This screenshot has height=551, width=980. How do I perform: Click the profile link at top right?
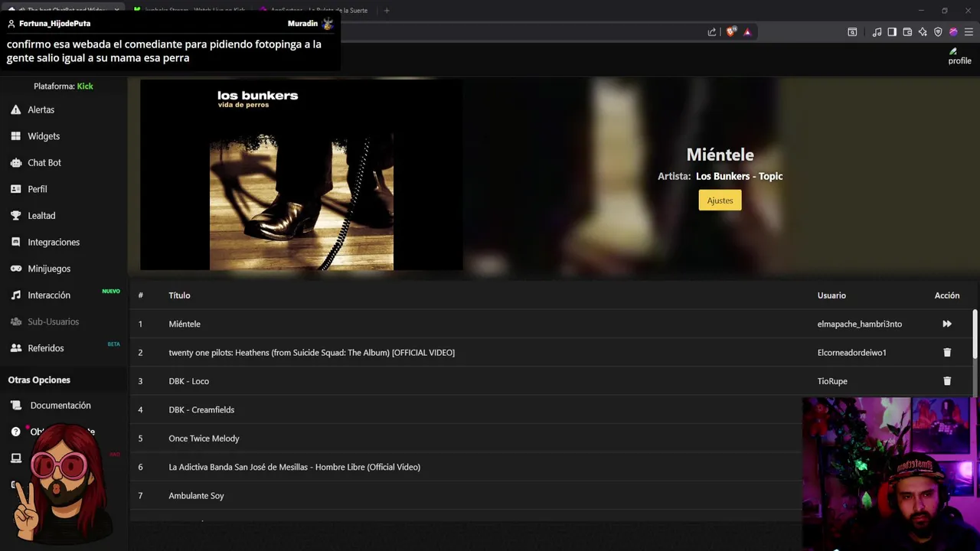coord(959,57)
